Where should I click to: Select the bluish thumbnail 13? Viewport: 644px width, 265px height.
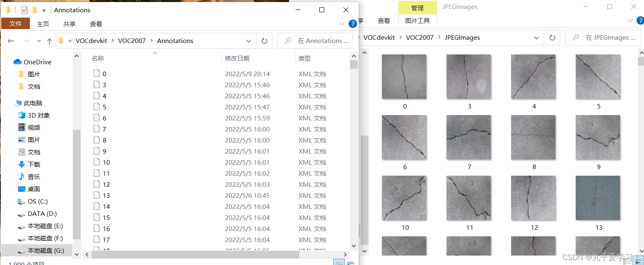coord(598,198)
